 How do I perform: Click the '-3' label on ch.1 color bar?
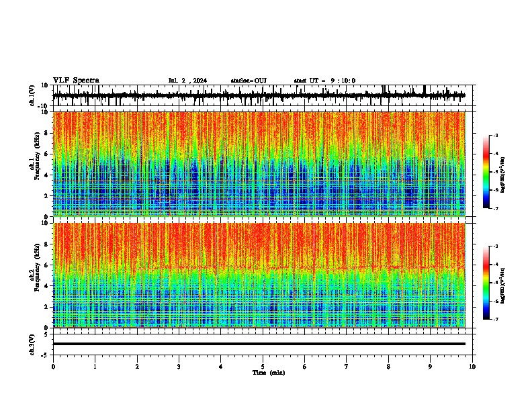pos(495,136)
